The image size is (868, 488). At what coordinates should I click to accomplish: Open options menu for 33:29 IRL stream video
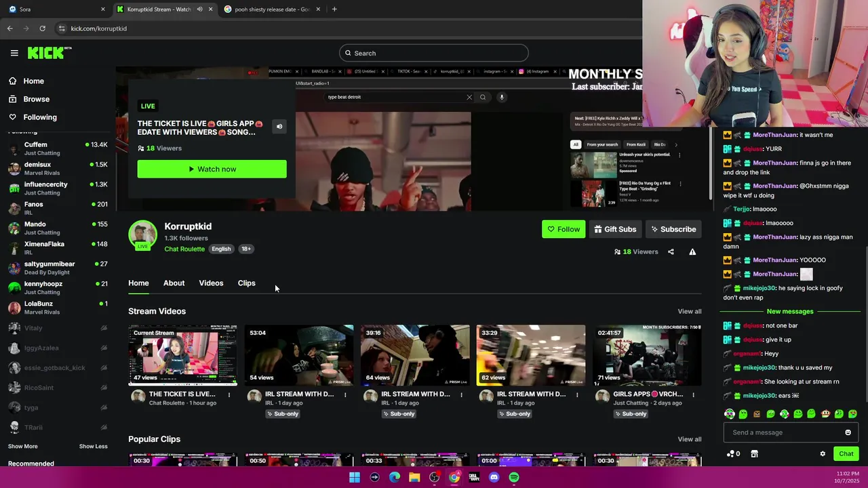coord(577,394)
